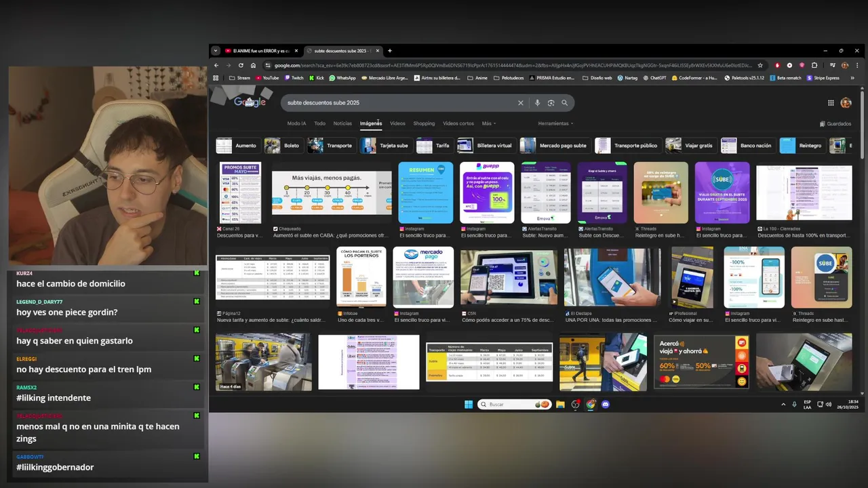Start a voice search with the microphone
The height and width of the screenshot is (488, 868).
537,103
